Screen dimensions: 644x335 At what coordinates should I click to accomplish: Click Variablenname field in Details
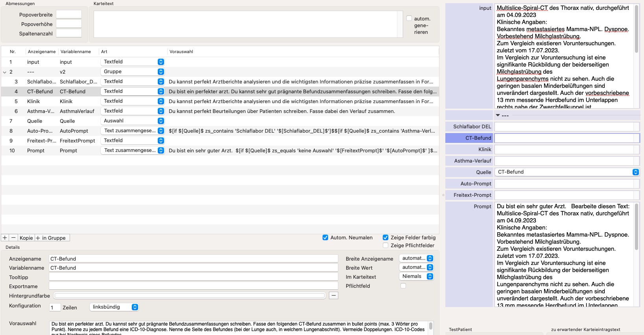[194, 268]
